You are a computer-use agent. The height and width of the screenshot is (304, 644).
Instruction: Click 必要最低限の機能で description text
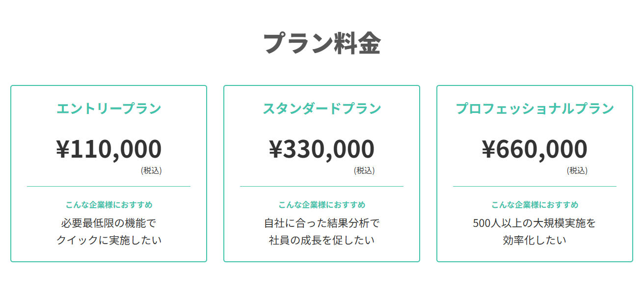point(108,223)
